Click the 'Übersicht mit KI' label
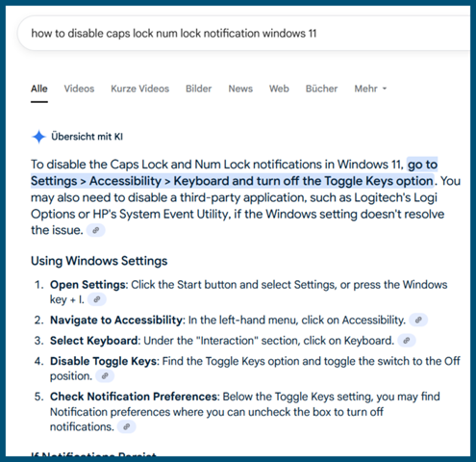 [87, 137]
